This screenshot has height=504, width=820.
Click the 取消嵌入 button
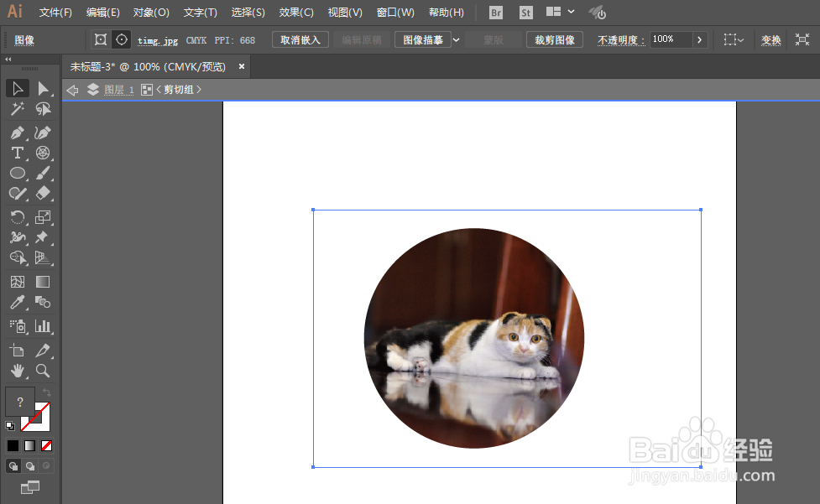[300, 39]
